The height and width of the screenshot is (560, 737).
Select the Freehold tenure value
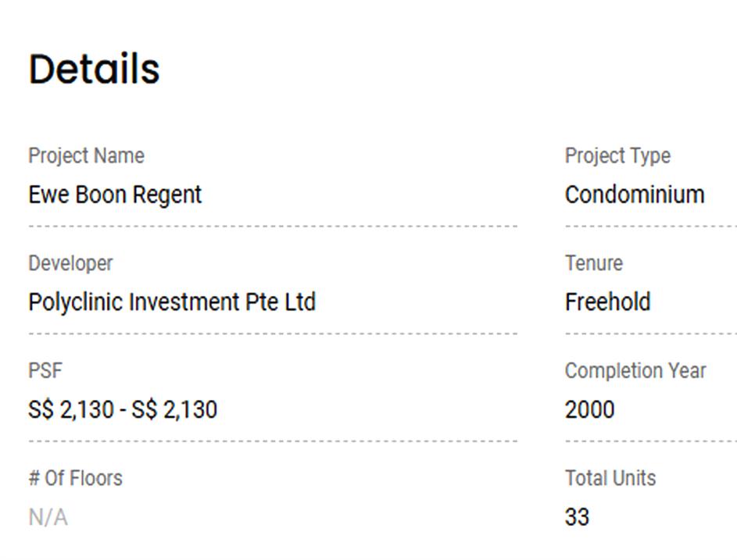(x=607, y=302)
